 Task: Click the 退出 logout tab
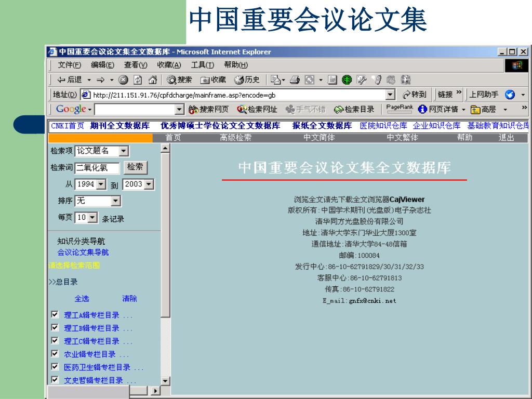pyautogui.click(x=506, y=137)
